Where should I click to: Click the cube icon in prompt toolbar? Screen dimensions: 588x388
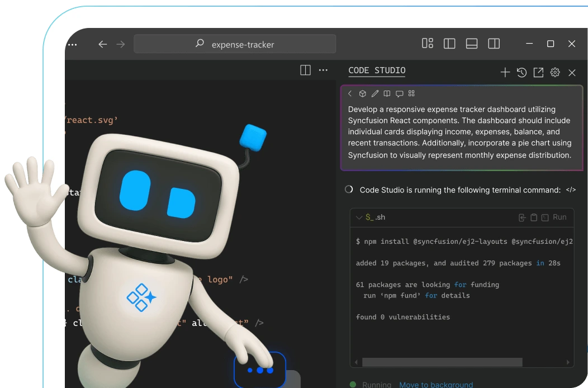pyautogui.click(x=362, y=93)
